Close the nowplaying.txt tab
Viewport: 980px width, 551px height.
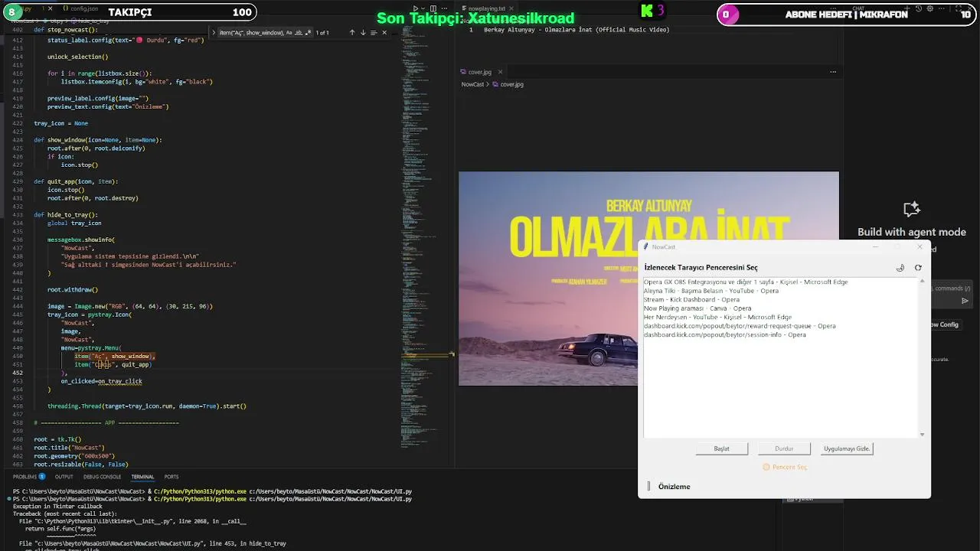point(510,8)
